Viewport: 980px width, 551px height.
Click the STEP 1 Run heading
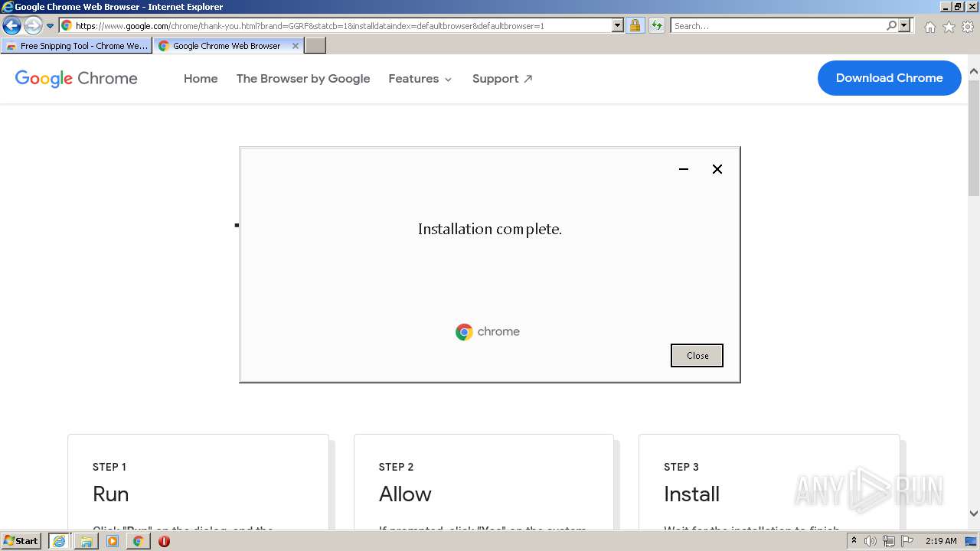[111, 494]
